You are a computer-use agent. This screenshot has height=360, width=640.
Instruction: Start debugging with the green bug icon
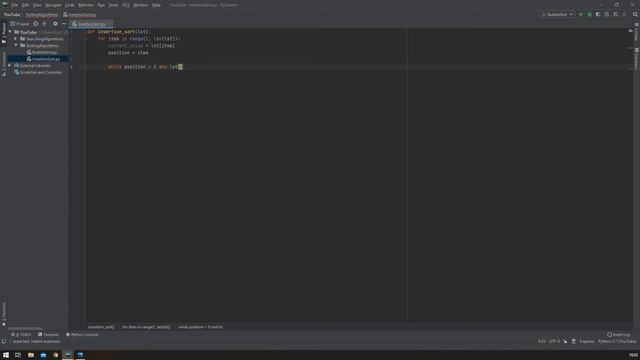pos(589,14)
